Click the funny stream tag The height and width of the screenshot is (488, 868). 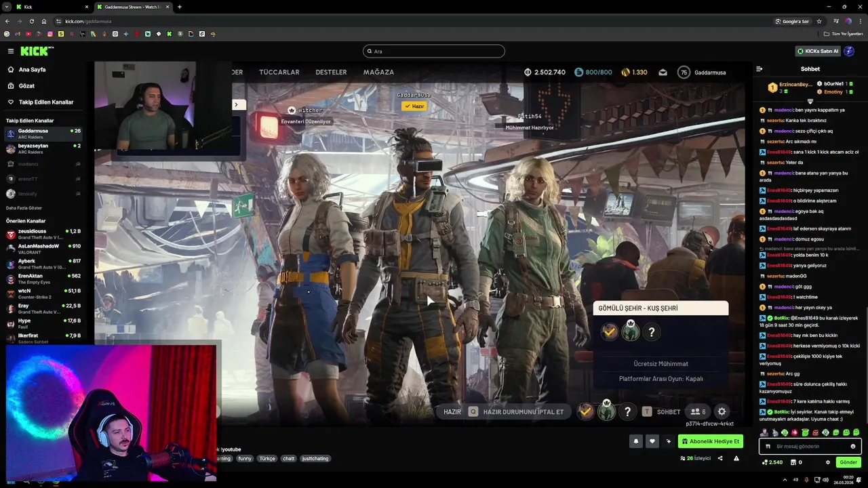[245, 458]
